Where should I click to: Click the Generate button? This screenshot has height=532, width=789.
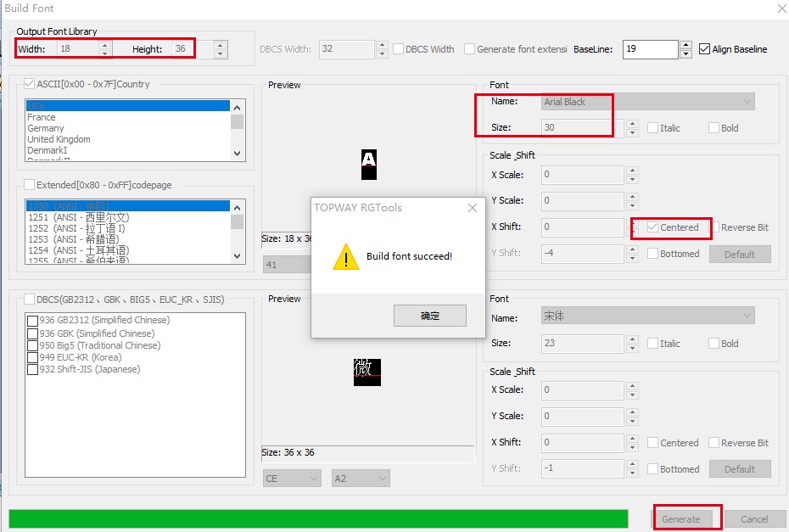[681, 518]
